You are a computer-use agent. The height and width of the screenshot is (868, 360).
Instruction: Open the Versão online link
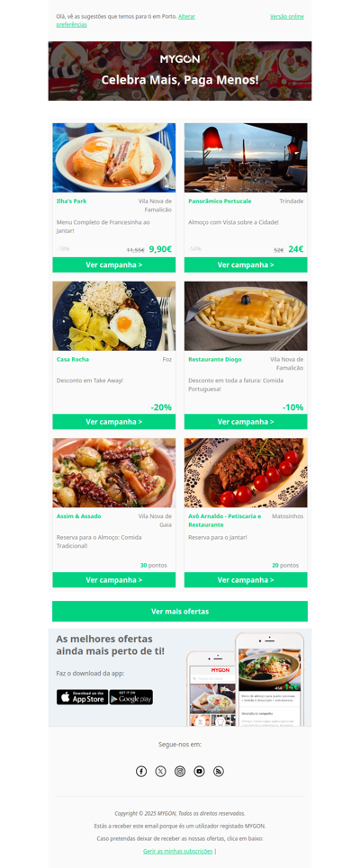click(287, 16)
